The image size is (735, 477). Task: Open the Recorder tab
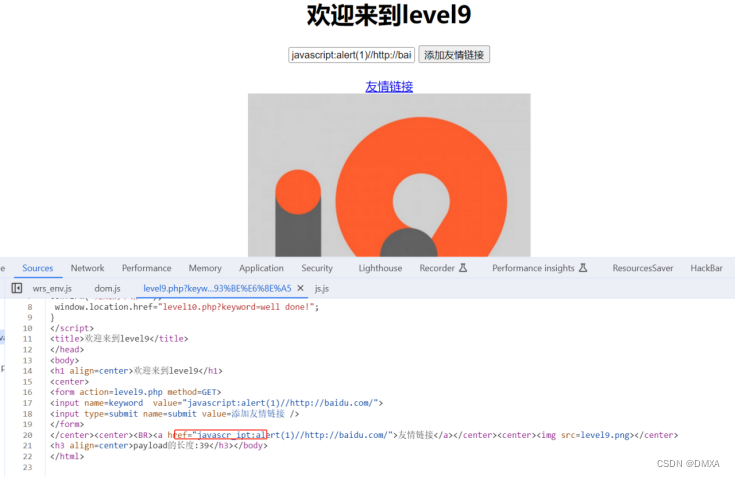[x=437, y=268]
